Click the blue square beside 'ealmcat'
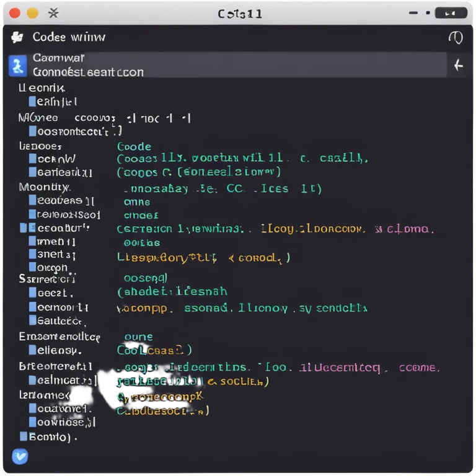 point(32,380)
